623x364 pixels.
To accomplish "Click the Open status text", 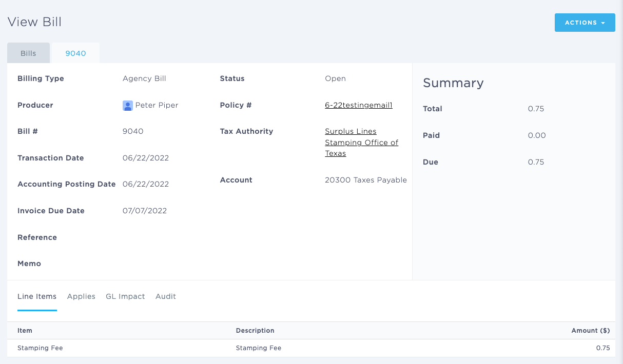I will click(x=335, y=78).
